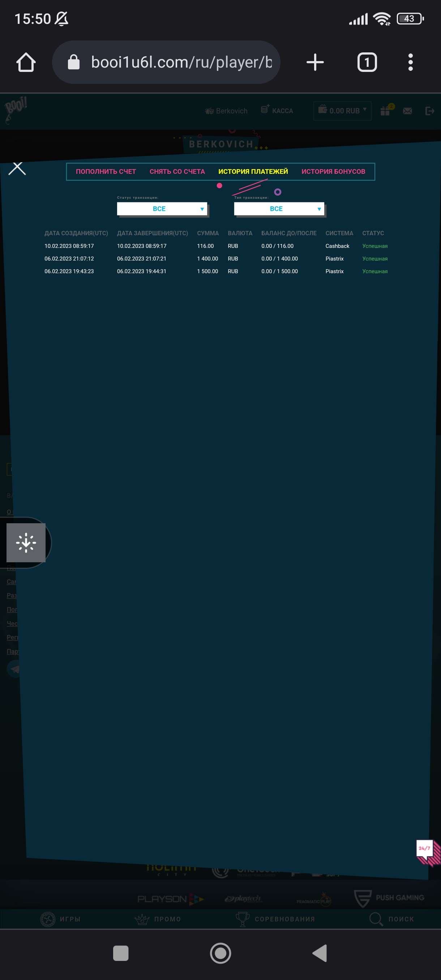Open ИСТОРИЯ БОНУСОВ tab
The height and width of the screenshot is (980, 441).
pyautogui.click(x=333, y=172)
